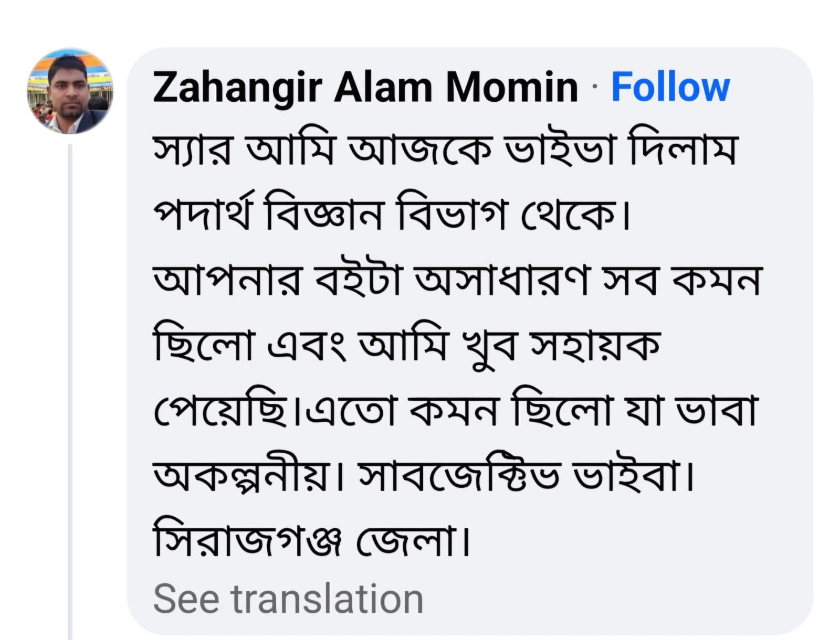The height and width of the screenshot is (640, 840).
Task: Click the commenter name Zahangir Alam Momin
Action: [365, 87]
